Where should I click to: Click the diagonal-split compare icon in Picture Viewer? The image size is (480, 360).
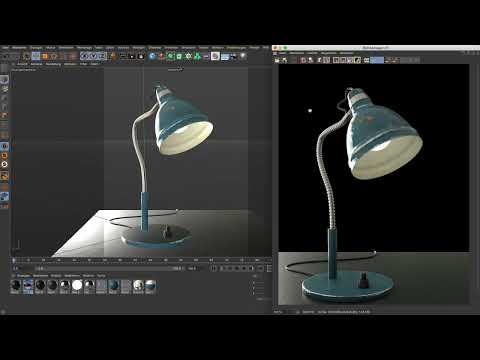pyautogui.click(x=357, y=60)
